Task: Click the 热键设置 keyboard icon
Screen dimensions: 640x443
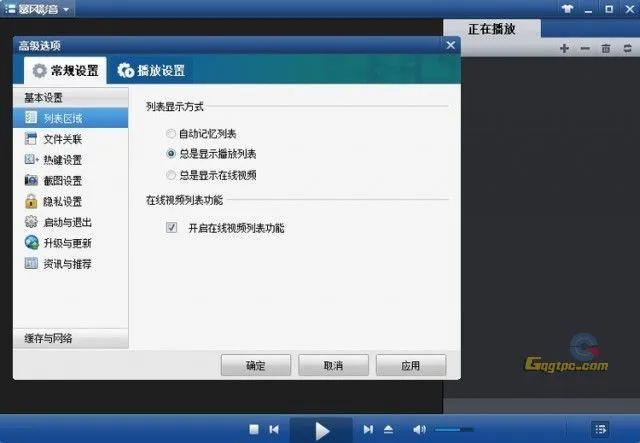Action: click(x=31, y=159)
